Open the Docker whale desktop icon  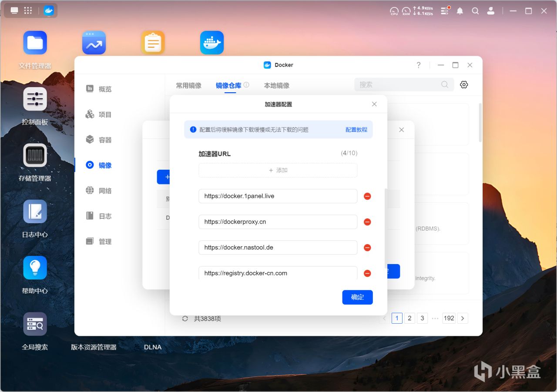[212, 43]
